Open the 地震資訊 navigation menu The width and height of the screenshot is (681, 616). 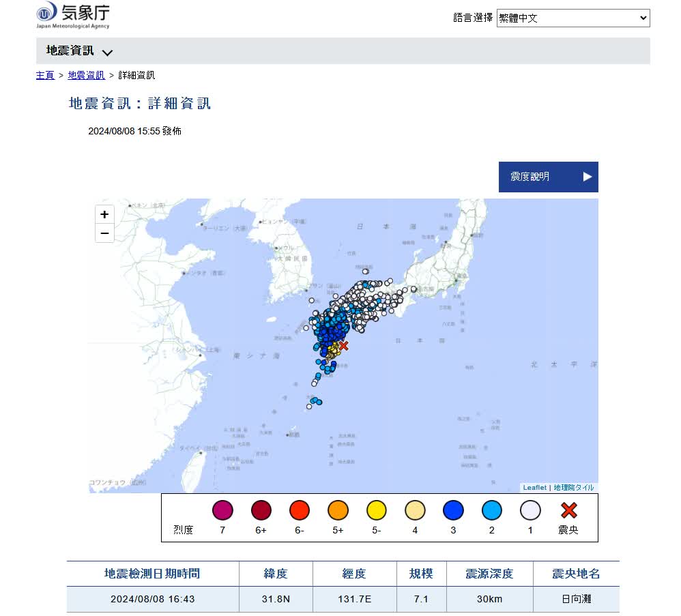pyautogui.click(x=70, y=51)
